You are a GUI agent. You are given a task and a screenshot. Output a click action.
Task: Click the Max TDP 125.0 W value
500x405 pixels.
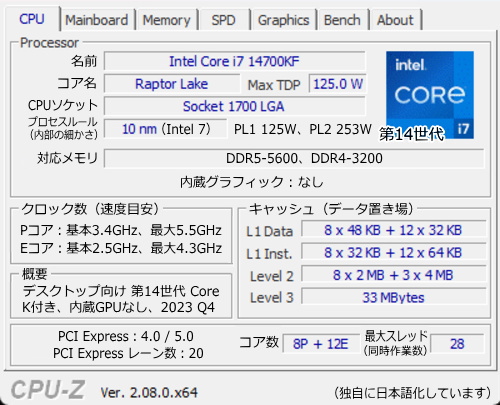(338, 84)
